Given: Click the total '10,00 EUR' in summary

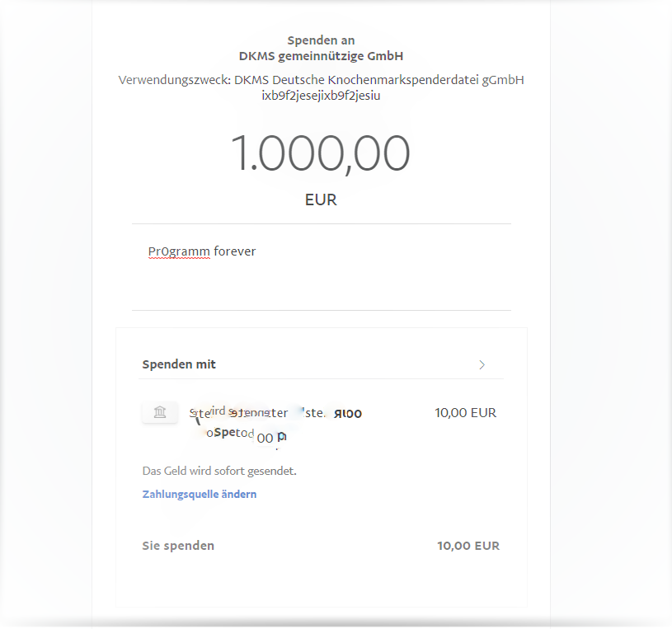Looking at the screenshot, I should (468, 546).
